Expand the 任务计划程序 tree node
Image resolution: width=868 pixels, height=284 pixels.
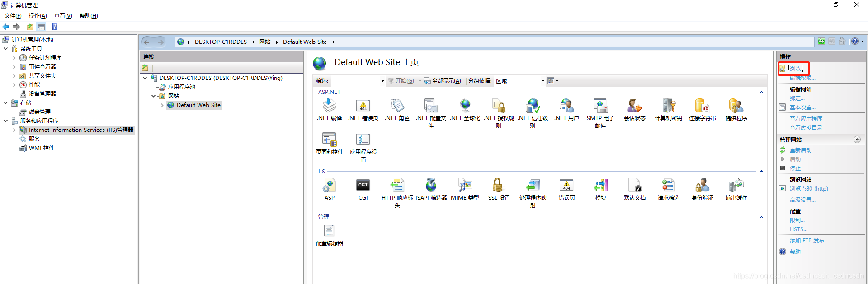[14, 58]
